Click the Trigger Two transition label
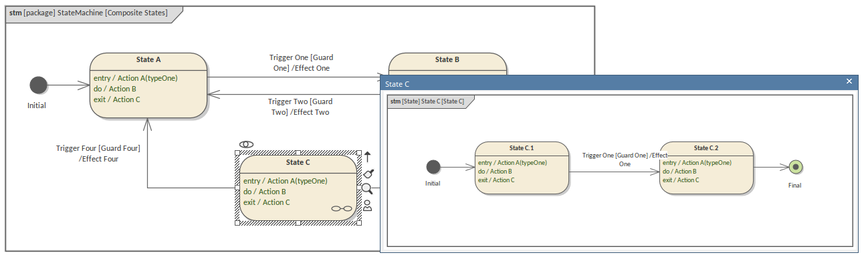 [300, 107]
